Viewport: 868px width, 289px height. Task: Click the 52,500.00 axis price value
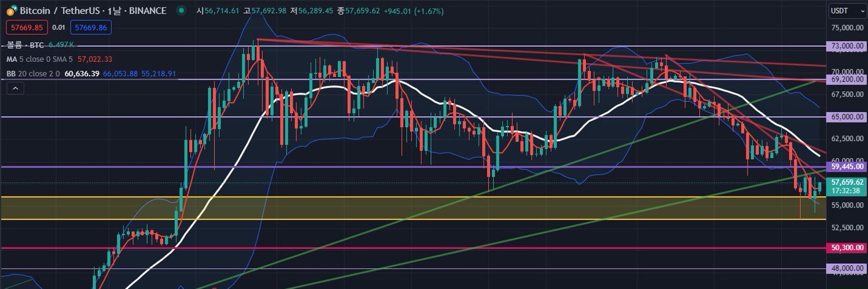click(848, 227)
